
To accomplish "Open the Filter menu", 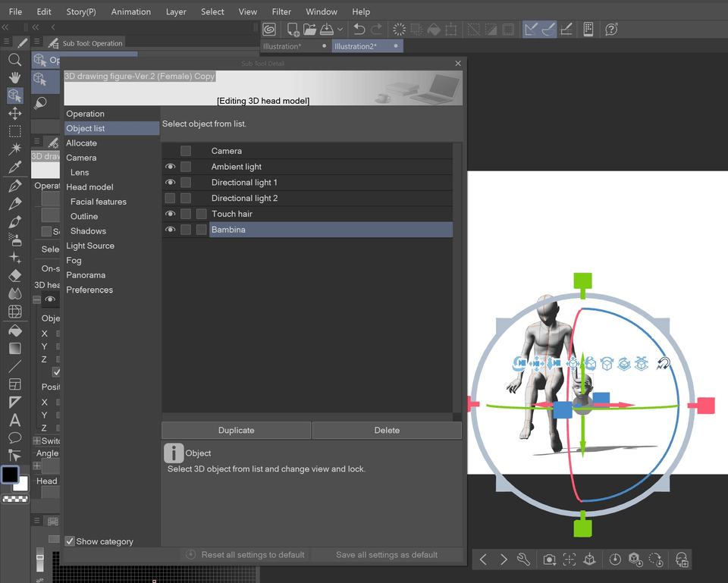I will pos(281,11).
